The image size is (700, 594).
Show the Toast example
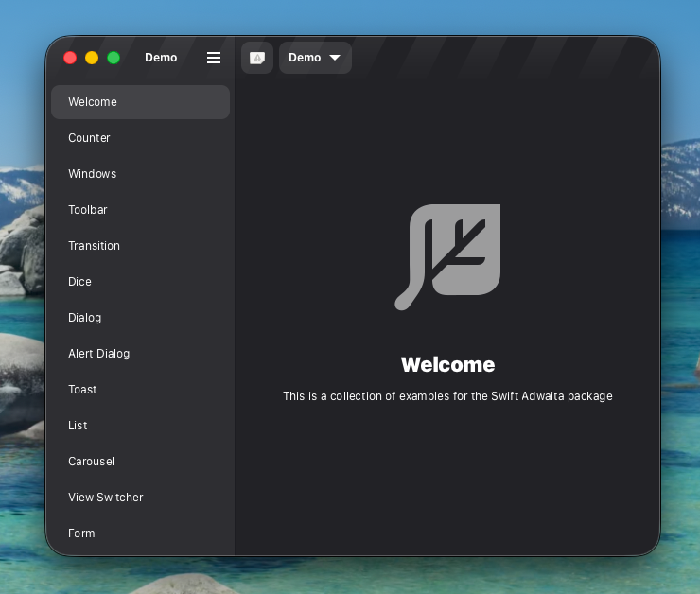[x=140, y=390]
